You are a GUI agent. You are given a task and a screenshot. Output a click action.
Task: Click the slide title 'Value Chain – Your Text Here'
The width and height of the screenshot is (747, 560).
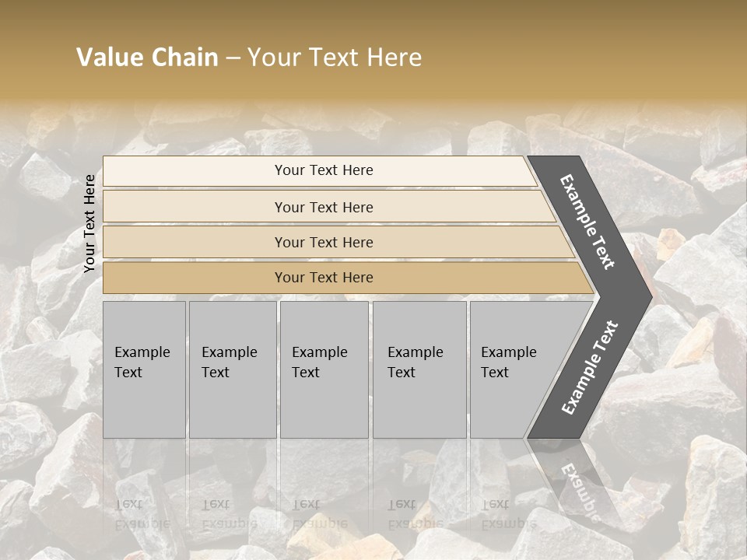pyautogui.click(x=249, y=58)
